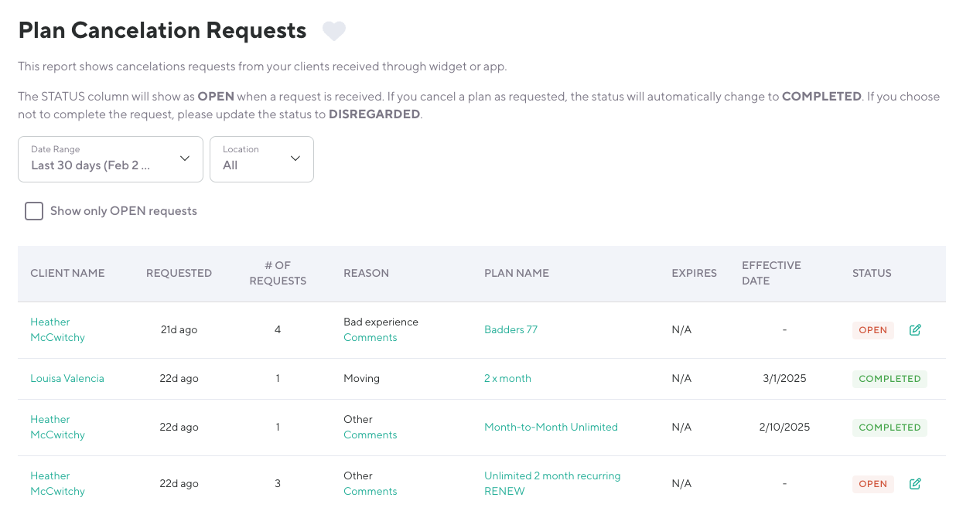Open Unlimited 2 month recurring RENEW plan
This screenshot has height=518, width=980.
[x=552, y=483]
